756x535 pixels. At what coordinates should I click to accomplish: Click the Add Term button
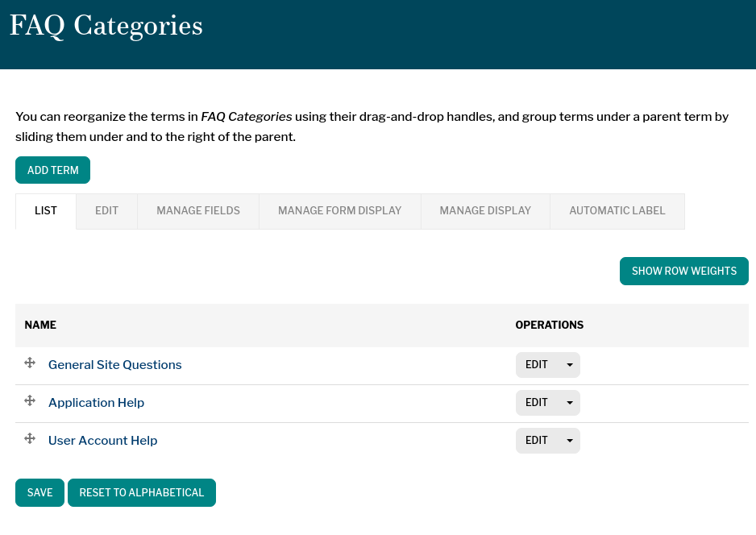[x=52, y=170]
